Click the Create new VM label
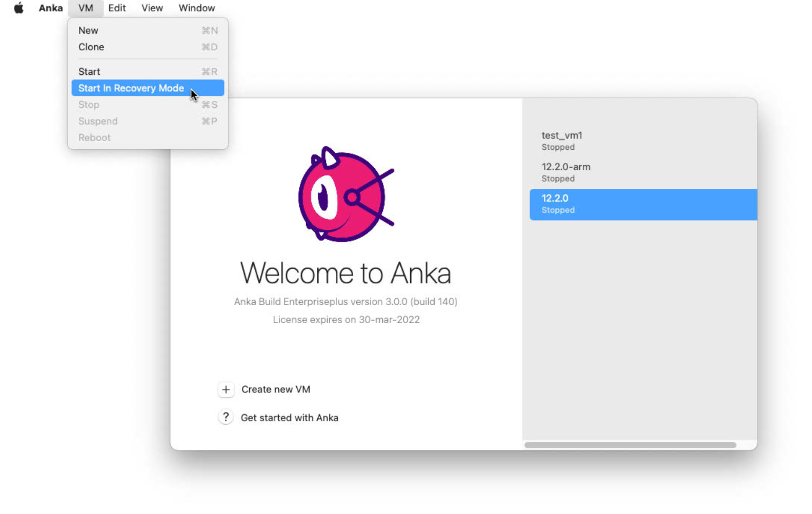 (x=276, y=389)
